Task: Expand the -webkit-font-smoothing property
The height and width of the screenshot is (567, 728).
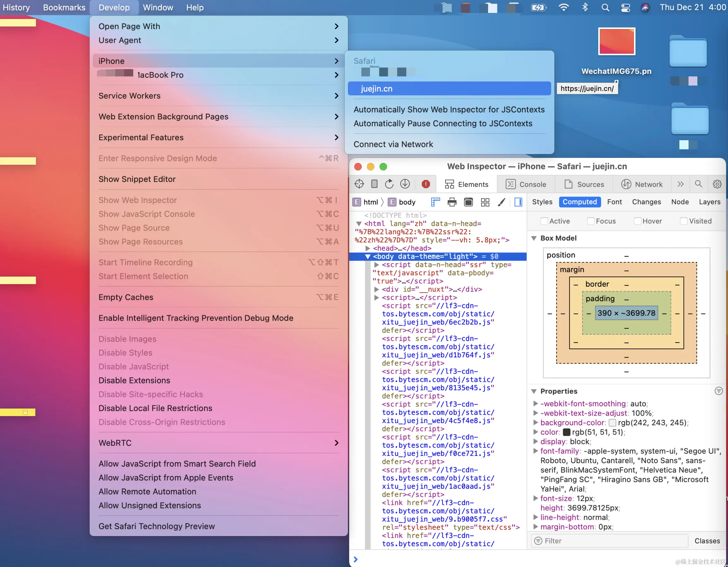Action: pyautogui.click(x=535, y=403)
